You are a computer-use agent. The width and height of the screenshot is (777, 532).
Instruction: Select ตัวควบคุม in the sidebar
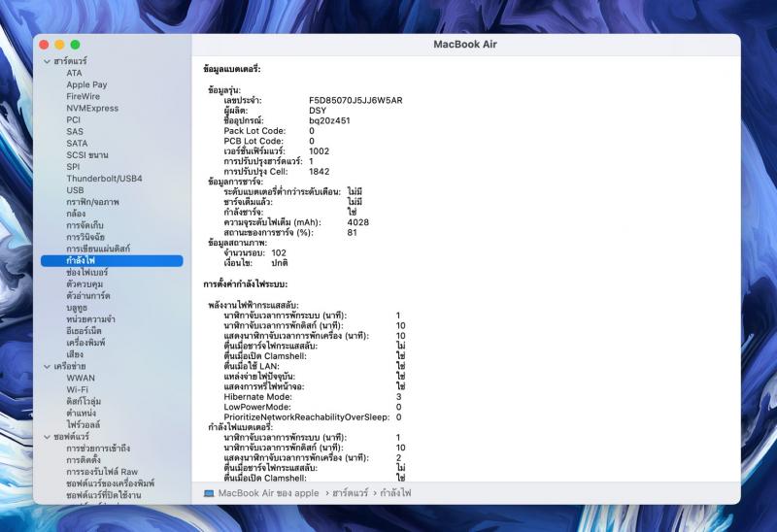pos(84,284)
